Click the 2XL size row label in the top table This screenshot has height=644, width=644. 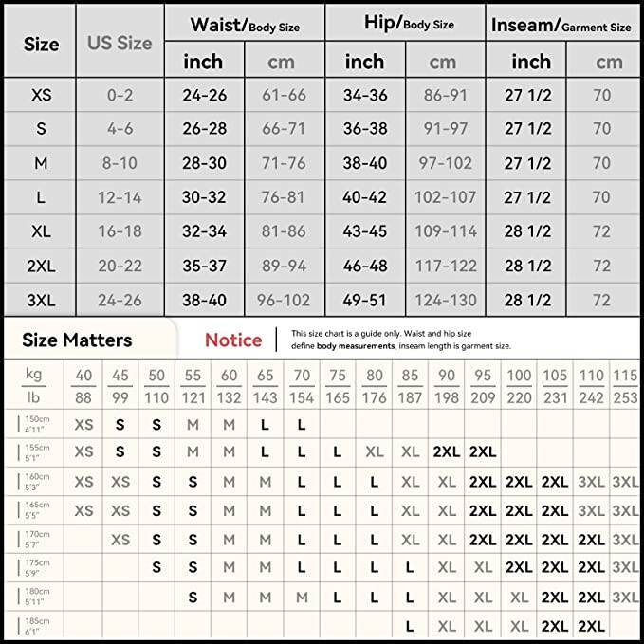coord(42,267)
